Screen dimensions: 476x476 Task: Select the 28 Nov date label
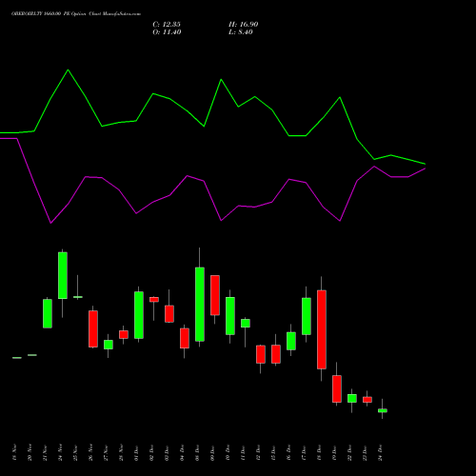click(121, 452)
